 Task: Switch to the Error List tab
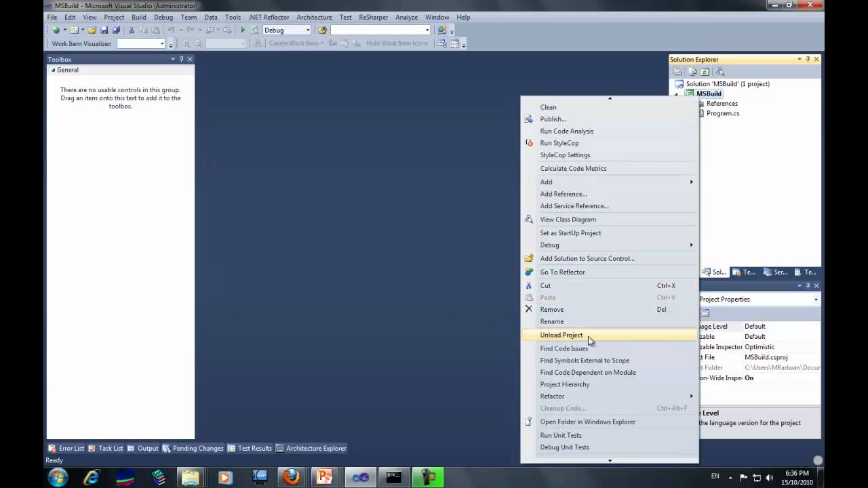(66, 448)
